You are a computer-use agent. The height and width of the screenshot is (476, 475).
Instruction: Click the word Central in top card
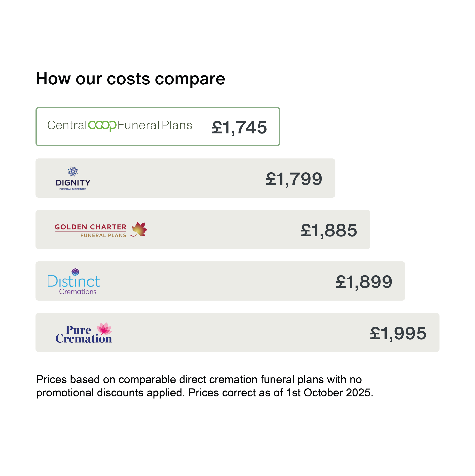coord(67,125)
